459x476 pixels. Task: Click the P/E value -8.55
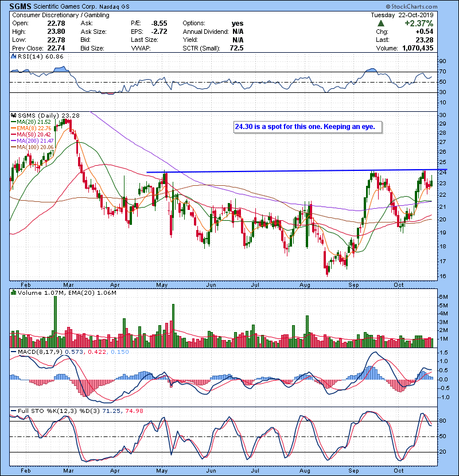click(x=159, y=23)
